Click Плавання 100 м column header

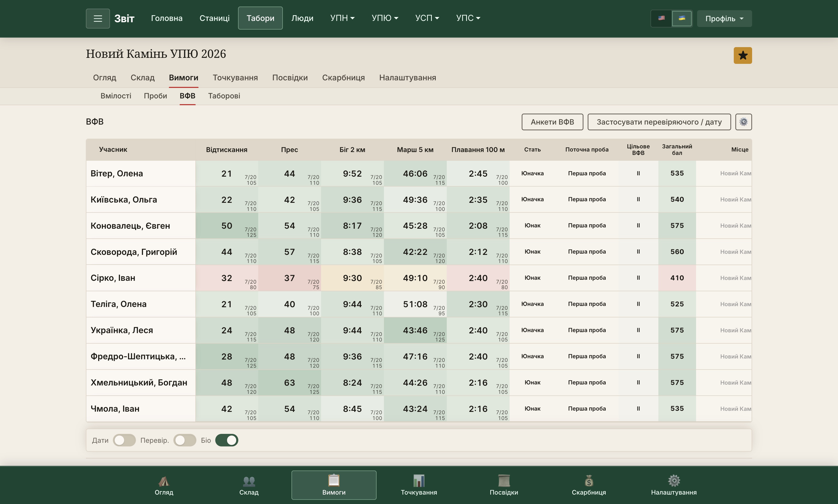click(x=478, y=150)
